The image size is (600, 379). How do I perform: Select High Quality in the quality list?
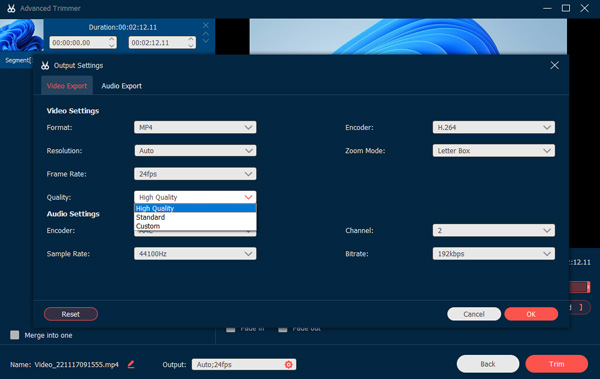point(195,208)
